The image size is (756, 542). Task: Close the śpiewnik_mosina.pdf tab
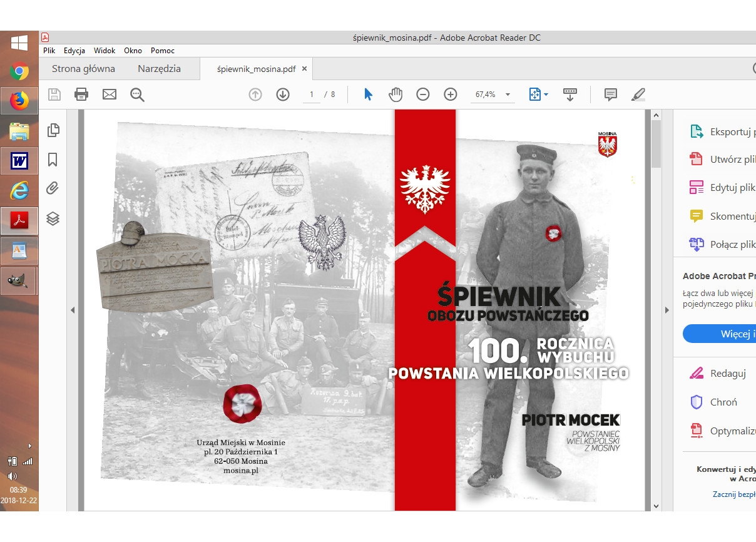[x=304, y=69]
